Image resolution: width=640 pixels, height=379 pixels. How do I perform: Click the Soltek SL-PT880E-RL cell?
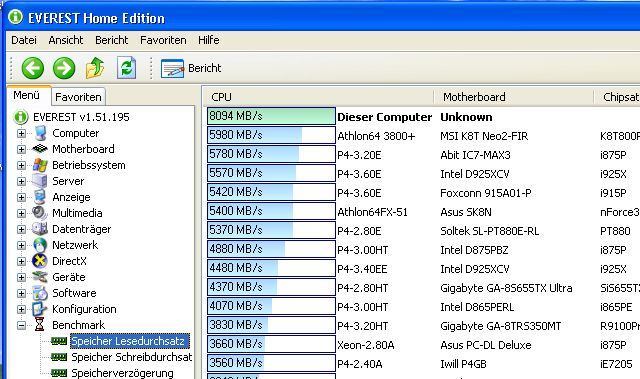pos(489,231)
